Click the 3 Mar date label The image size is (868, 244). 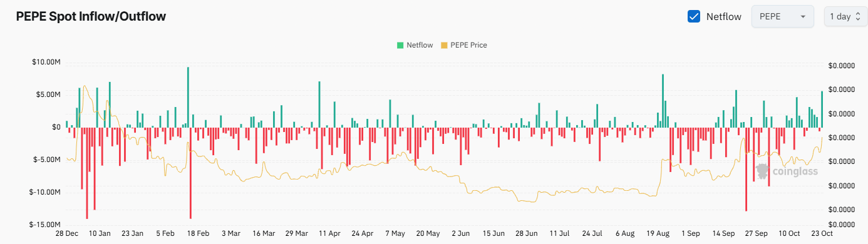[231, 233]
